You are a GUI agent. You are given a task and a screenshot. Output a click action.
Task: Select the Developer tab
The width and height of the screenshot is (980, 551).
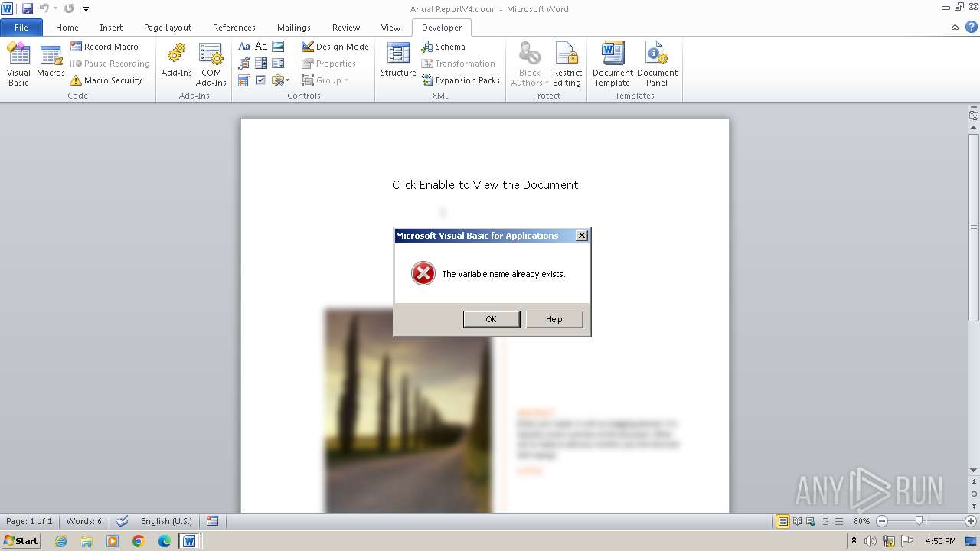[x=442, y=28]
